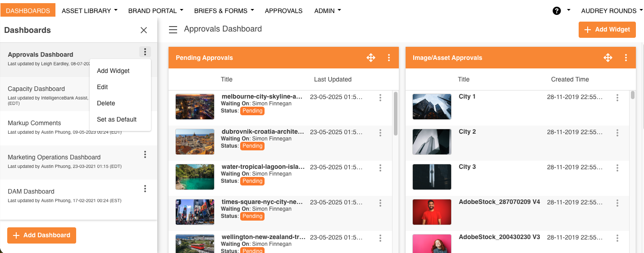Open the Image/Asset Approvals widget options menu
Screen dimensions: 644x253
click(626, 58)
